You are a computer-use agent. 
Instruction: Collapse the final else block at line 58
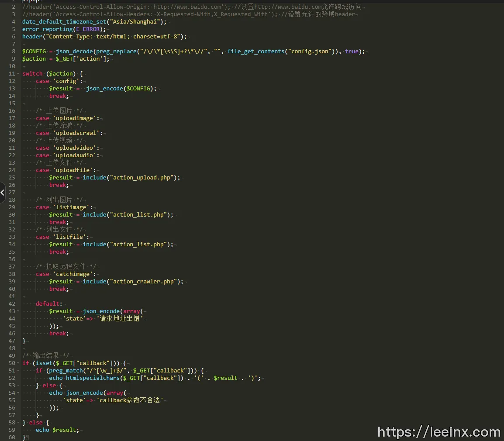coord(18,423)
